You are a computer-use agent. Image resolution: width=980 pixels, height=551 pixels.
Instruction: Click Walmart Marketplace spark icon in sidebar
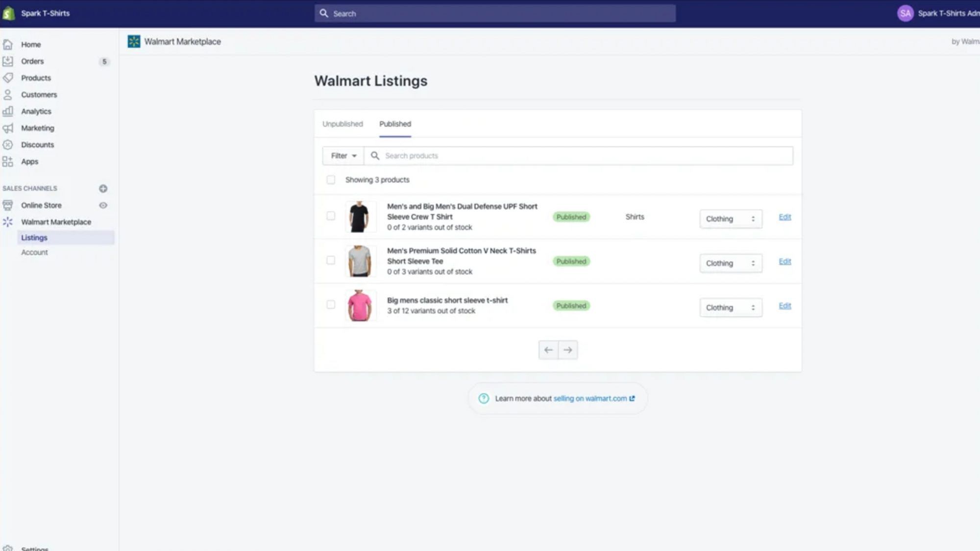[x=8, y=222]
